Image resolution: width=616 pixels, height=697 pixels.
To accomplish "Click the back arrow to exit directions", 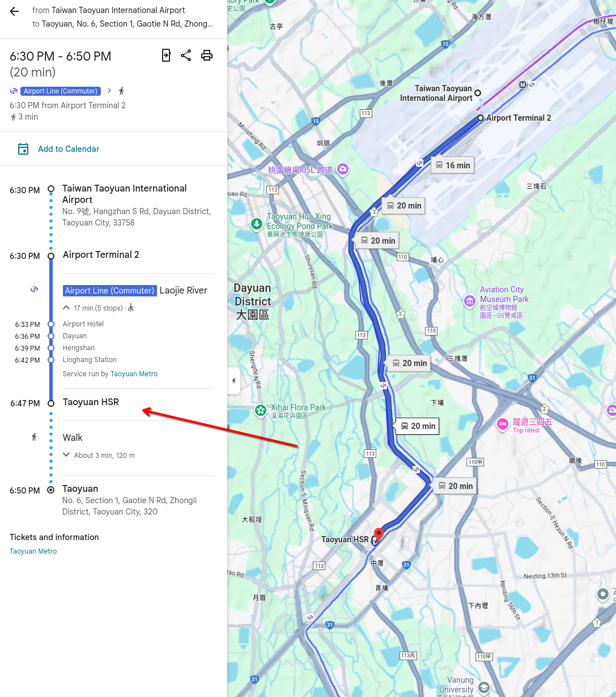I will [x=14, y=11].
